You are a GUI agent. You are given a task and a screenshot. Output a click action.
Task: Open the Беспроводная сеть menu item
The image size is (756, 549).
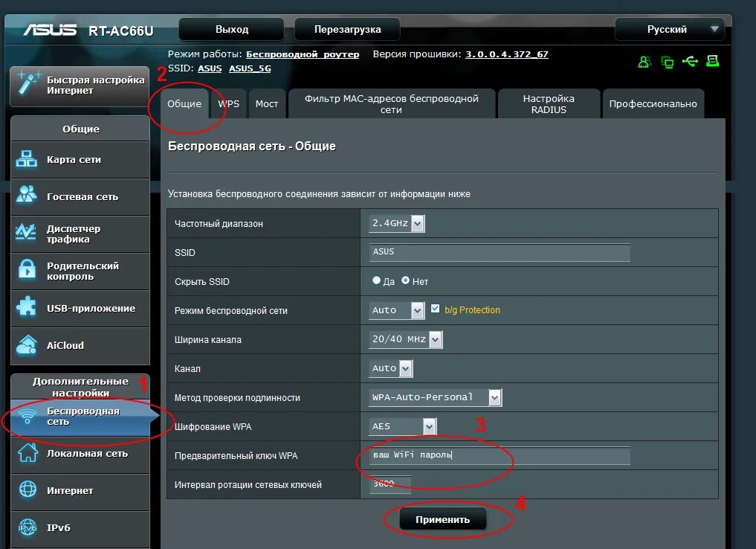pos(80,417)
